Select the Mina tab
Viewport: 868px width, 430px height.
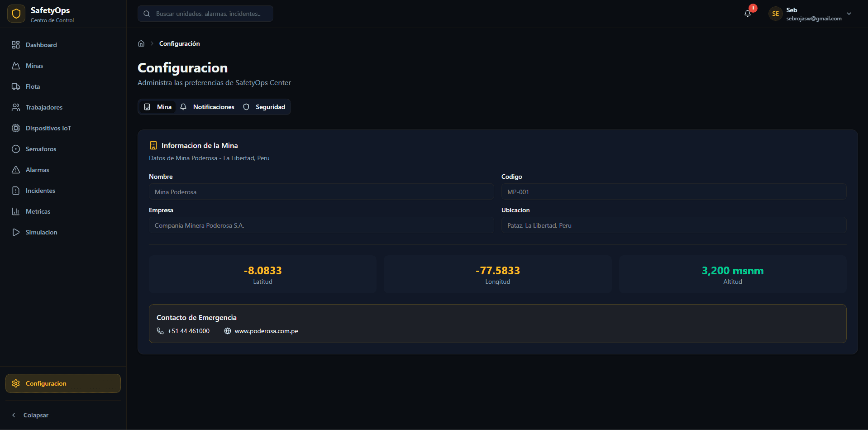(x=157, y=107)
